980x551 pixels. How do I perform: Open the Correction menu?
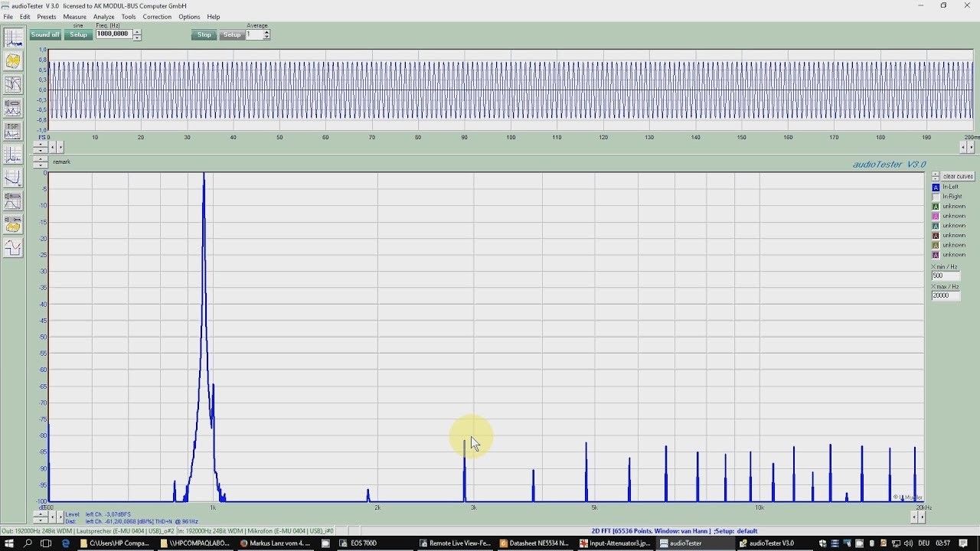[158, 17]
